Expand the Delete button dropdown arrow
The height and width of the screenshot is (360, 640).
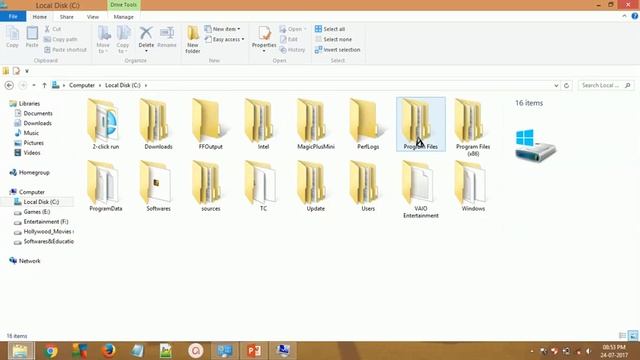coord(146,51)
